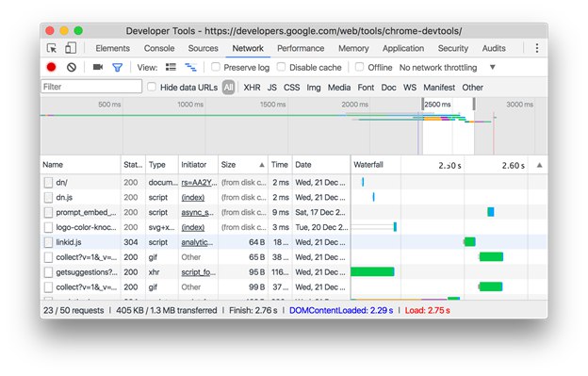Screen dimensions: 588x376
Task: Tick the Hide data URLs checkbox
Action: (x=152, y=87)
